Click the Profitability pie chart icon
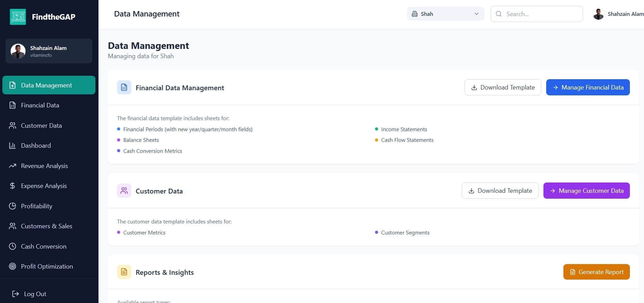This screenshot has width=644, height=303. [x=12, y=206]
